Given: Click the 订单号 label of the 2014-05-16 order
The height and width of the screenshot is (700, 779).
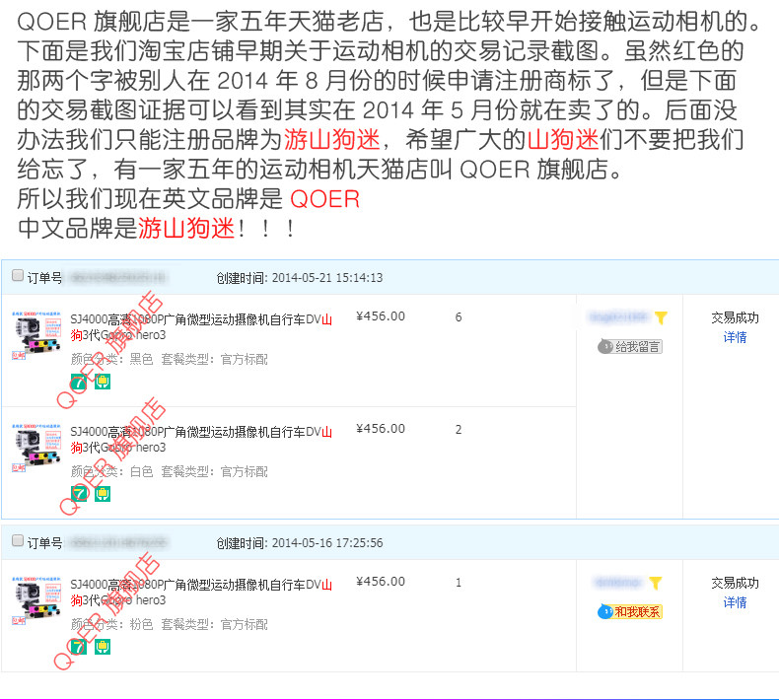Looking at the screenshot, I should 44,543.
